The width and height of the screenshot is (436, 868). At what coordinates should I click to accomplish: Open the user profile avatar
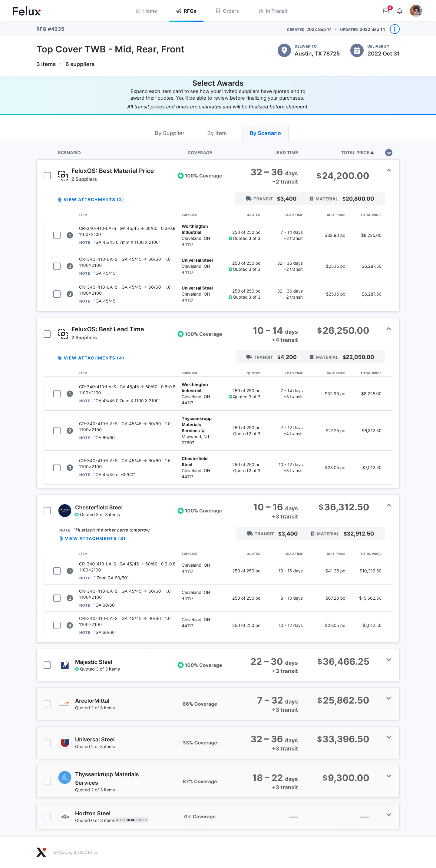coord(416,11)
